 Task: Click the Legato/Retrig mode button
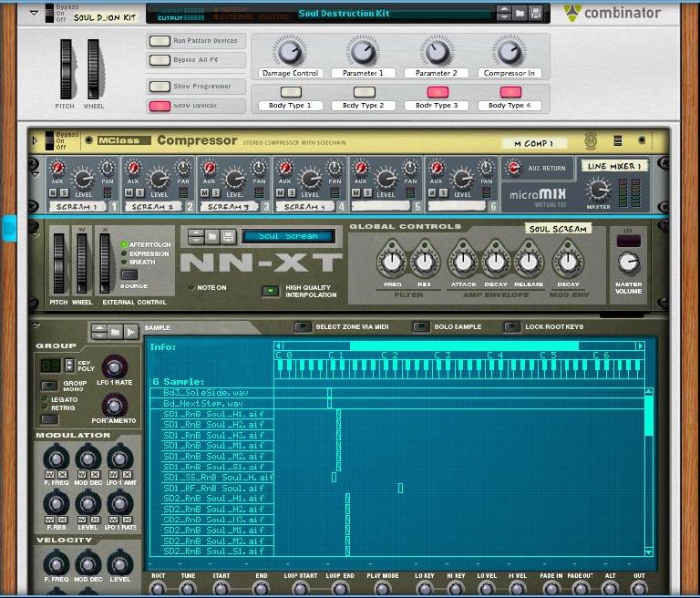point(49,419)
